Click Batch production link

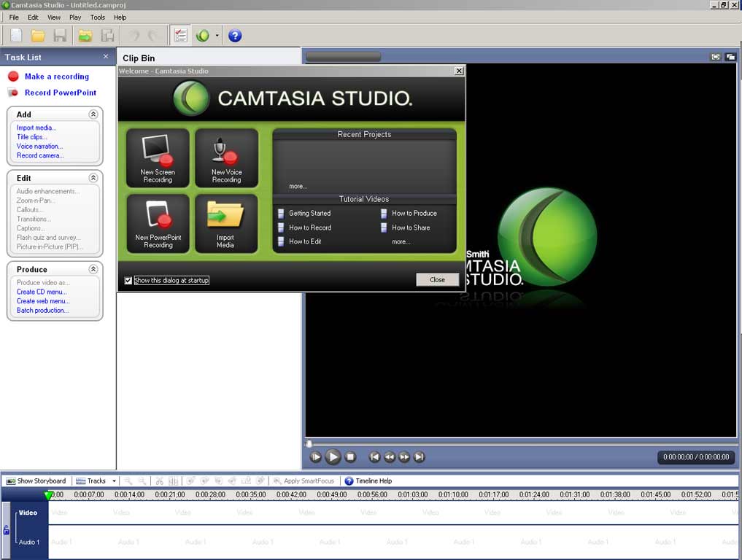[42, 311]
